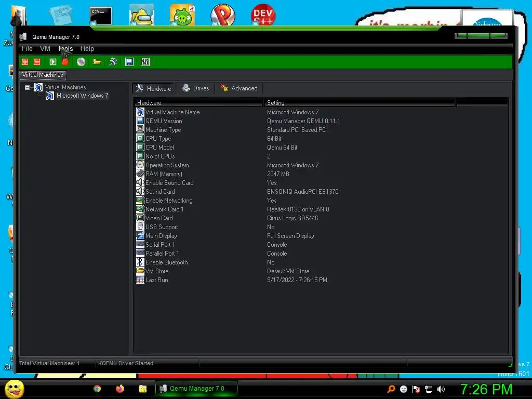Click the 'KQEMU Driver Started' status text

126,363
